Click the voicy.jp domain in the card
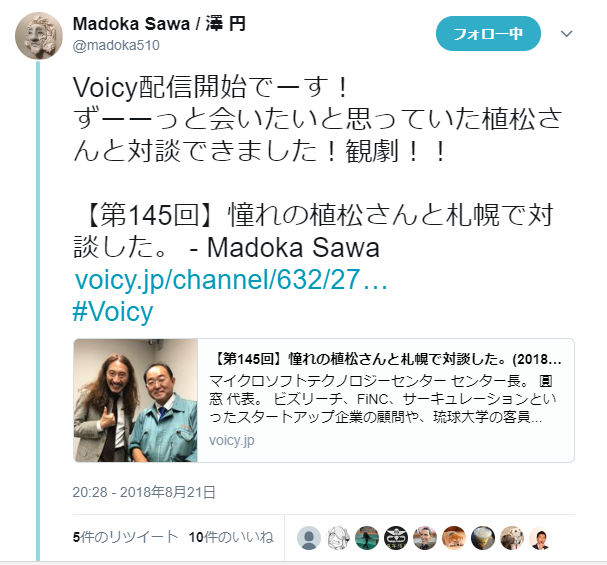The height and width of the screenshot is (565, 607). [231, 440]
